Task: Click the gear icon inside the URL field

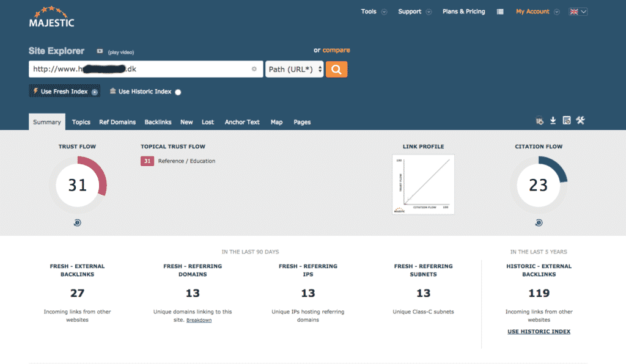Action: click(254, 69)
